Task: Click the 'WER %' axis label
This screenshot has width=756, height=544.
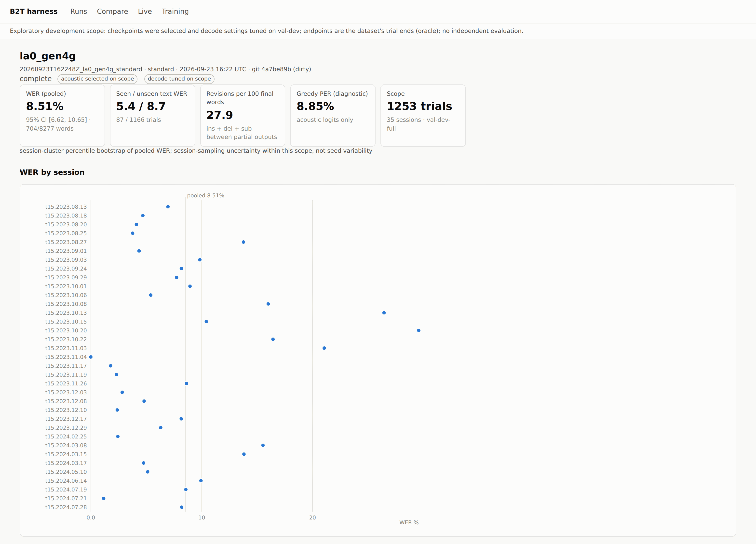Action: point(409,522)
